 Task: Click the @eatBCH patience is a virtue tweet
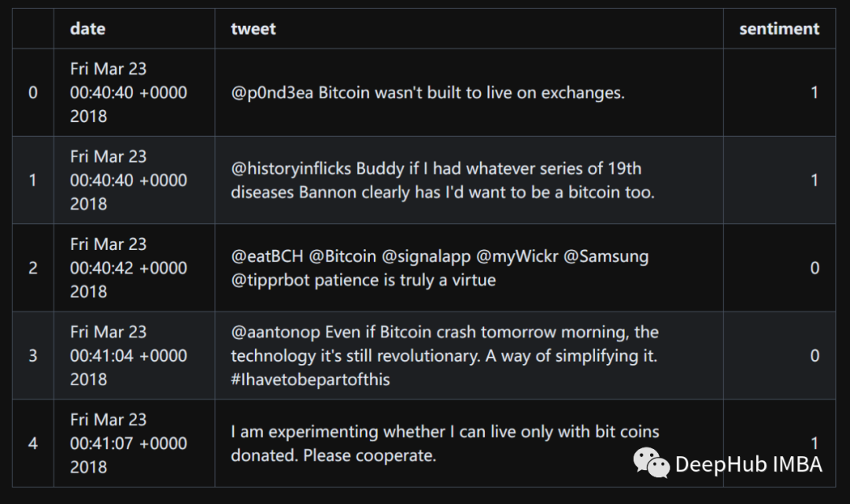[440, 268]
